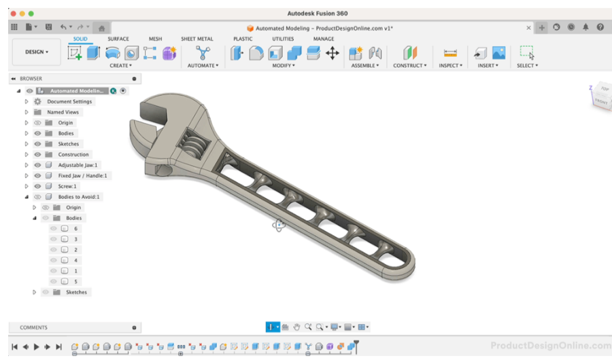
Task: Open the ASSEMBLE menu label
Action: [x=365, y=65]
